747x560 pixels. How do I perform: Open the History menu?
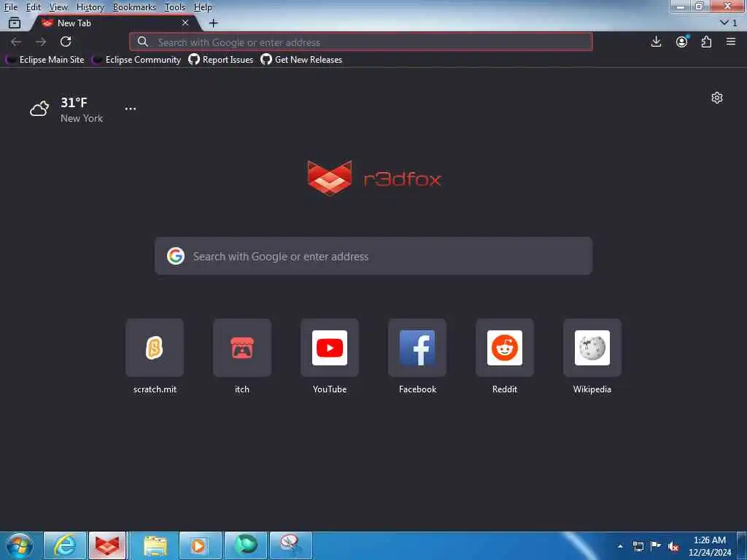pos(90,7)
